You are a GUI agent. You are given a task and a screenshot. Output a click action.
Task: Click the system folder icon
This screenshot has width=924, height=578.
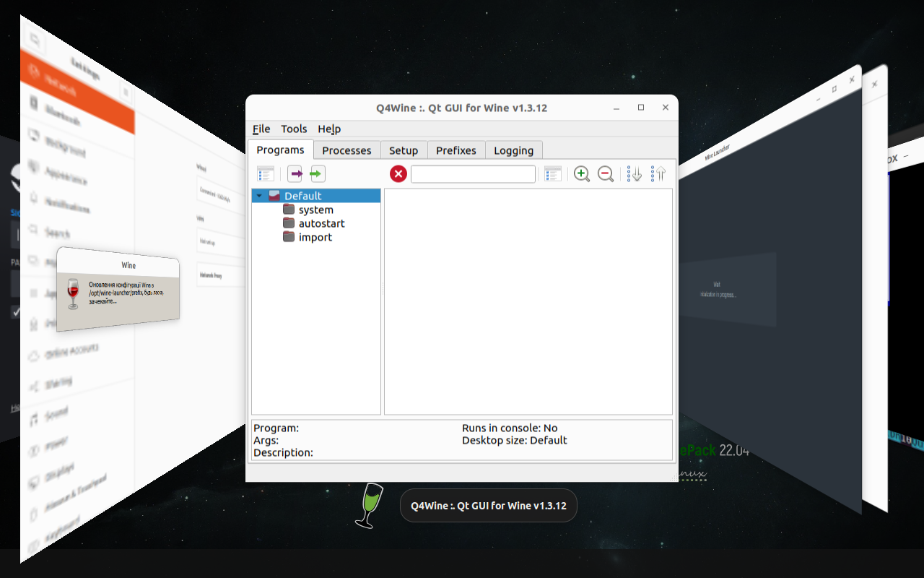tap(289, 210)
